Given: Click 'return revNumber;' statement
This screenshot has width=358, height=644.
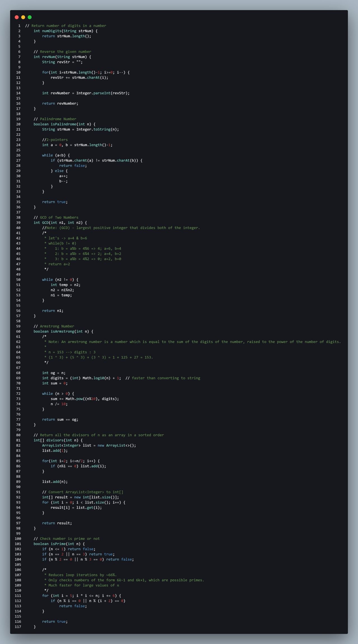Looking at the screenshot, I should [60, 104].
